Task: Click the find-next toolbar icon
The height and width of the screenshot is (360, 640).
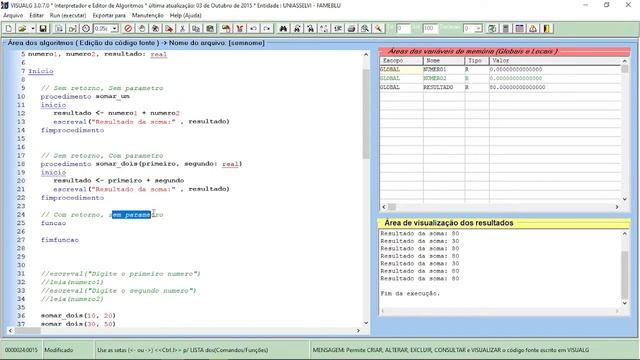Action: coord(297,29)
